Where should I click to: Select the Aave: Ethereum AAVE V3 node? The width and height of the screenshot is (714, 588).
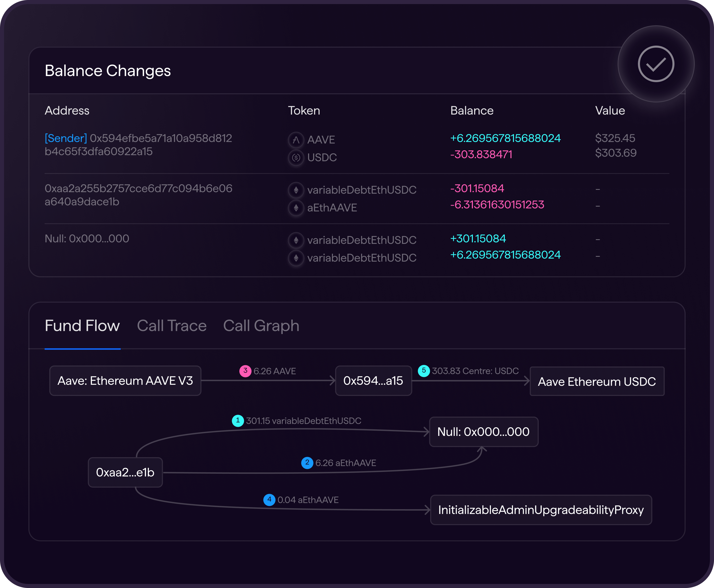tap(126, 381)
